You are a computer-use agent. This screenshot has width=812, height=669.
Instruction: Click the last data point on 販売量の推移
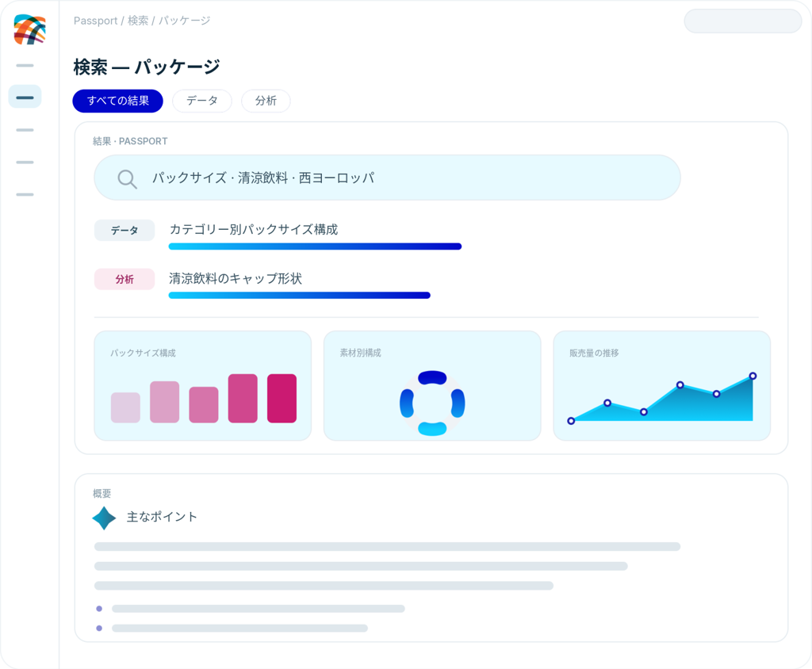click(x=753, y=376)
